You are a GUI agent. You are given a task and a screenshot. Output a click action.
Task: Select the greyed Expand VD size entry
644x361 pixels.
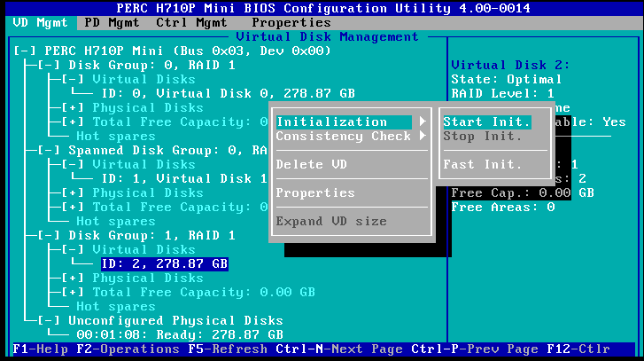tap(331, 221)
